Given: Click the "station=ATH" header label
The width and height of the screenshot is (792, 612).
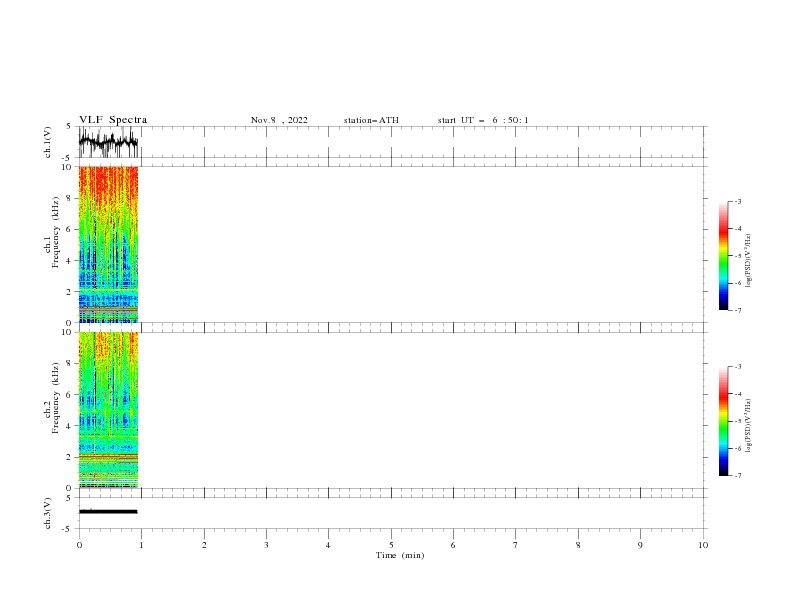Looking at the screenshot, I should click(x=371, y=120).
